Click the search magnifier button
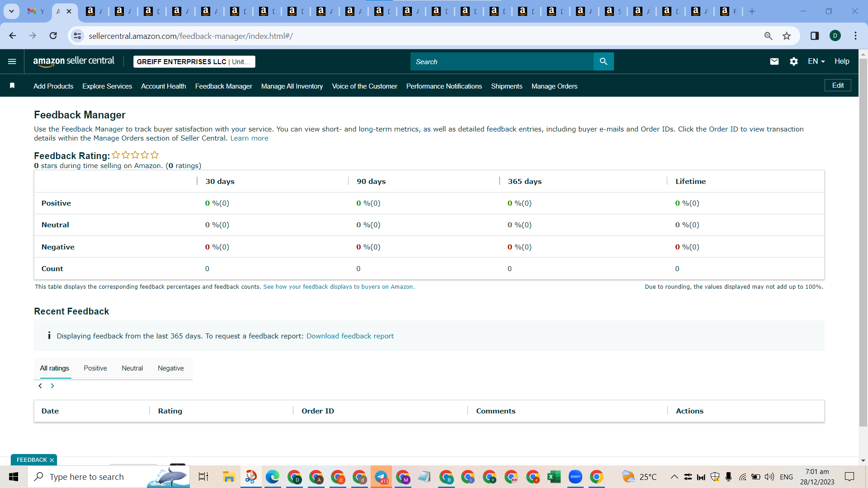Screen dimensions: 868x488 pyautogui.click(x=604, y=61)
